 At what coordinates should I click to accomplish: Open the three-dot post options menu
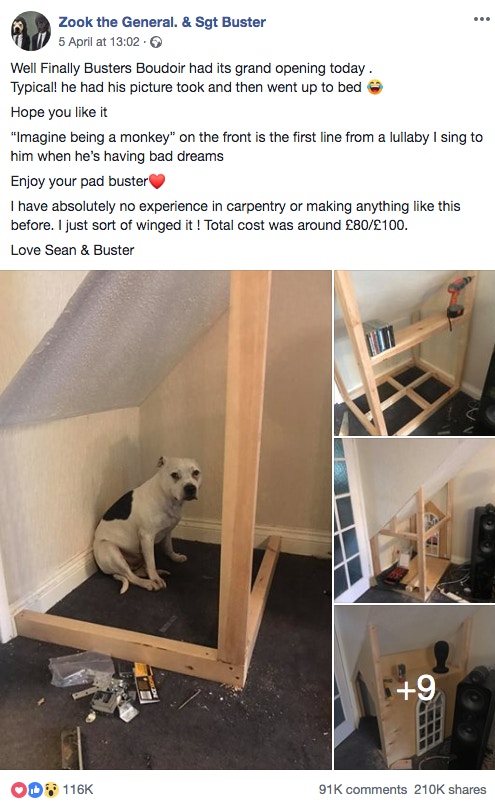(481, 19)
